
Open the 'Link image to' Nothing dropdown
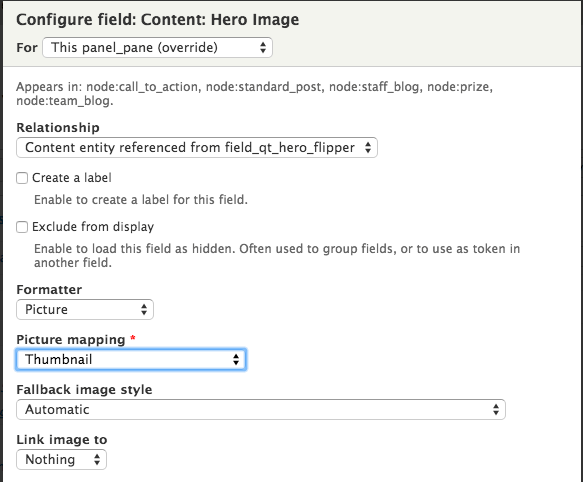61,460
